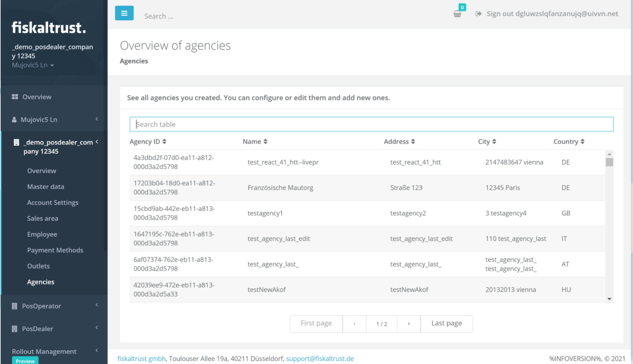Select the testagency1 agency name

265,213
